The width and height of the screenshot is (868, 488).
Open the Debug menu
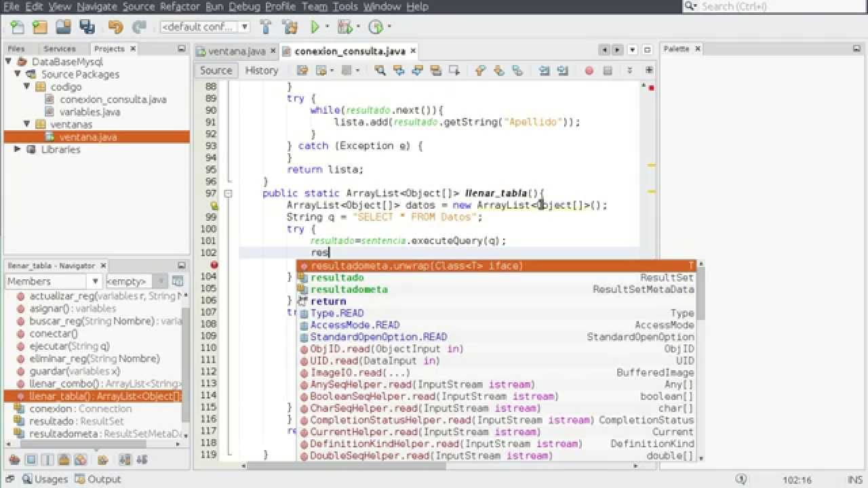tap(244, 6)
